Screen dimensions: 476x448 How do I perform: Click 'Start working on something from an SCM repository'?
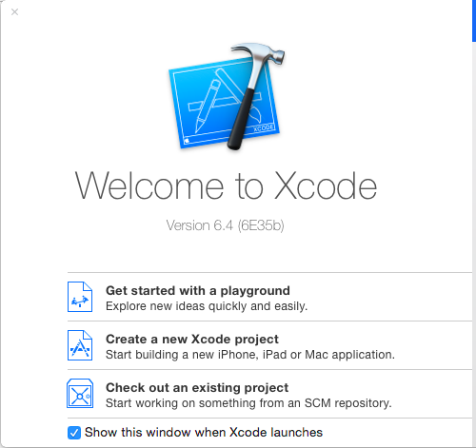click(248, 403)
